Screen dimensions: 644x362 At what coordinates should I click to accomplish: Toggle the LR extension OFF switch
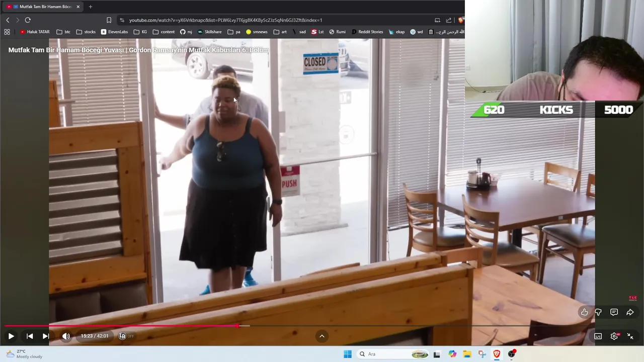coord(126,336)
